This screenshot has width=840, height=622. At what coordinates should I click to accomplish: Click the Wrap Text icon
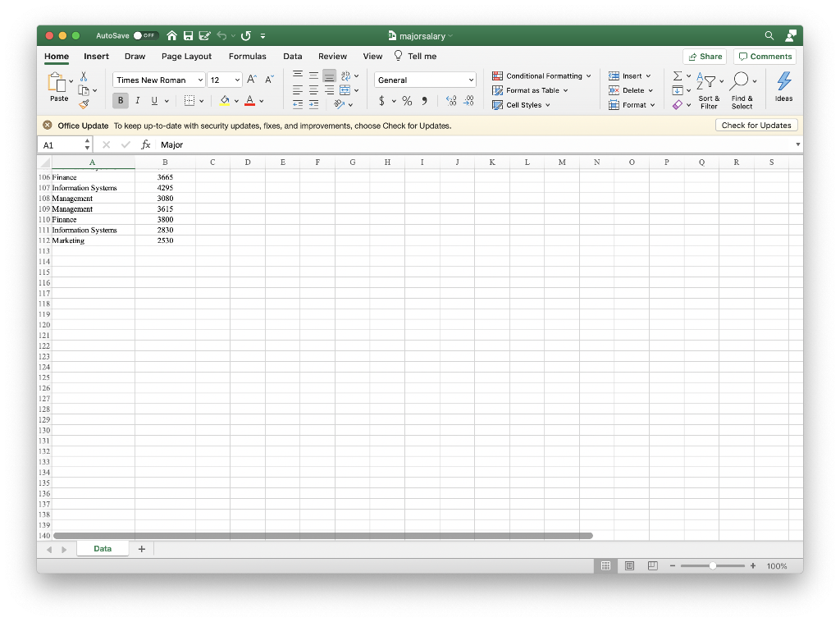345,76
